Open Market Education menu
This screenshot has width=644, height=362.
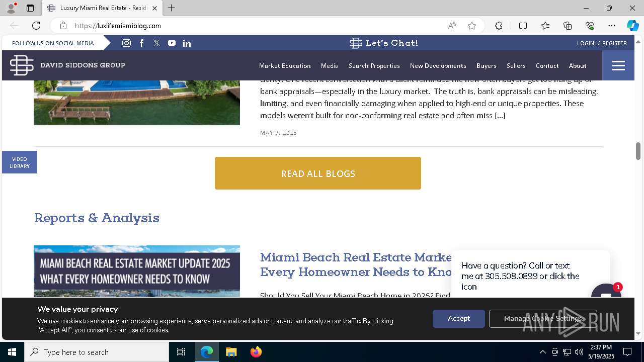285,66
